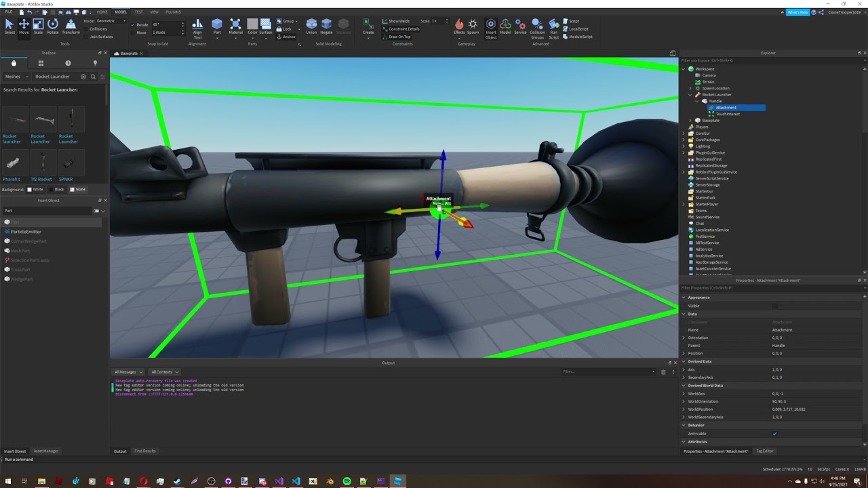
Task: Open the Meshes category dropdown
Action: coord(16,77)
